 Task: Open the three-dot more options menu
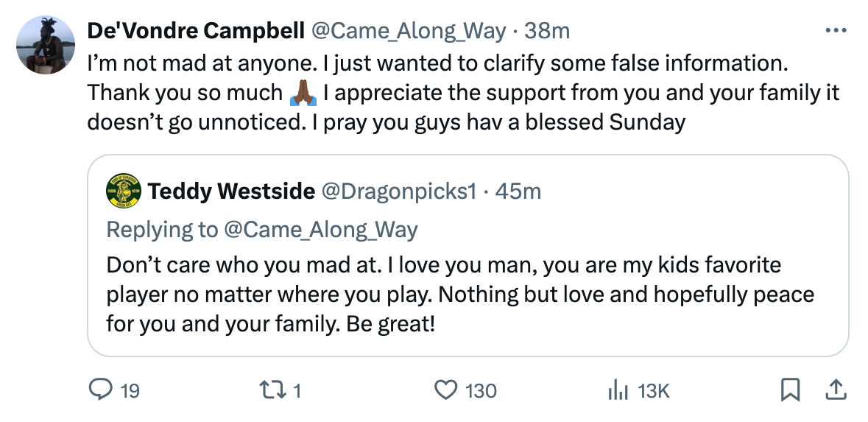[x=836, y=31]
